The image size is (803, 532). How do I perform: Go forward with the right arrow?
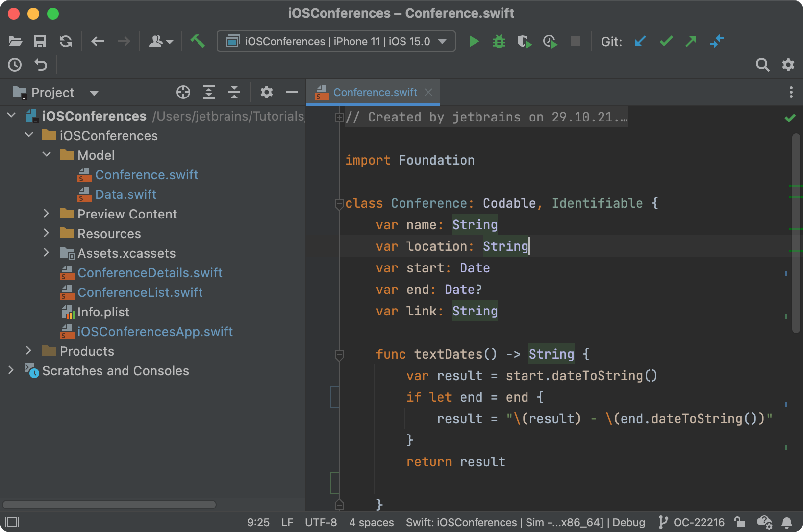[124, 41]
